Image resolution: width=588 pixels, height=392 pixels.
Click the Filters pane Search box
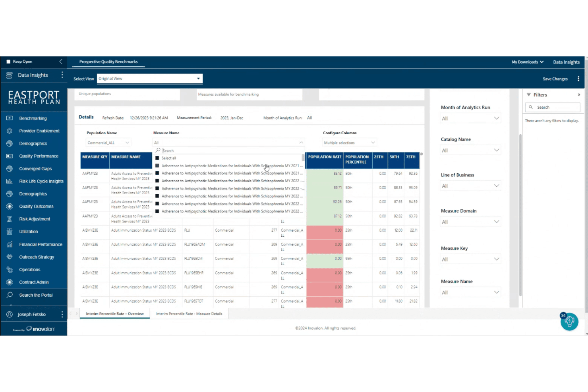point(553,107)
